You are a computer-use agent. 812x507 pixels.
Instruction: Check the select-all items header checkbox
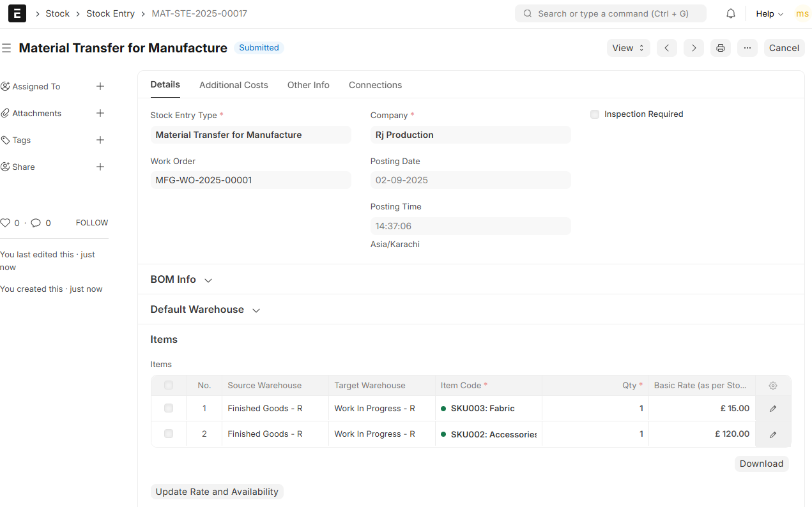tap(169, 385)
